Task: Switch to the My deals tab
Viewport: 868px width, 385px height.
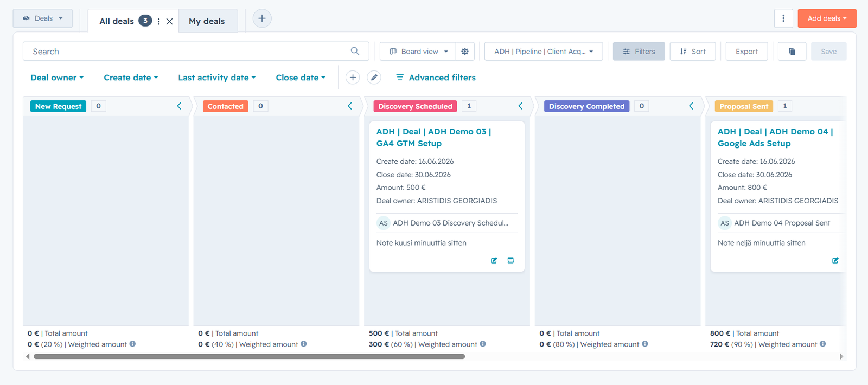Action: point(207,21)
